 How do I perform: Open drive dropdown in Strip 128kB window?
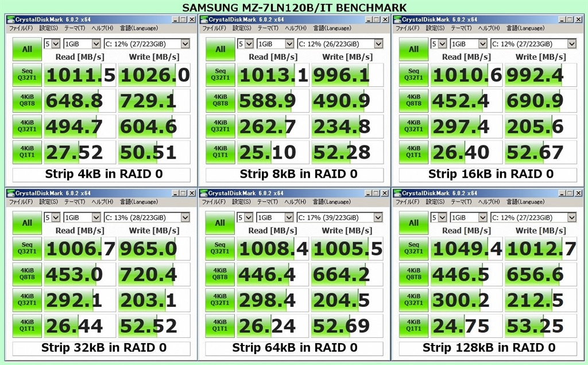533,217
